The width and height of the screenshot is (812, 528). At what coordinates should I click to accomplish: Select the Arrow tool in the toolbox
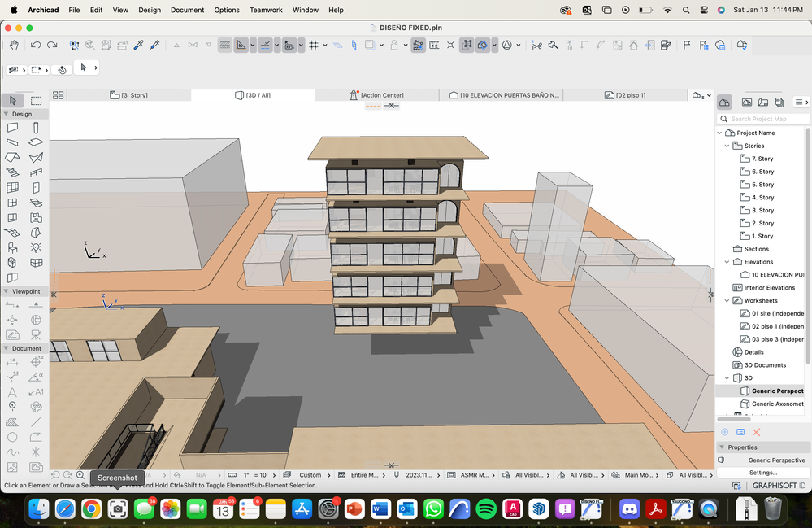tap(12, 100)
